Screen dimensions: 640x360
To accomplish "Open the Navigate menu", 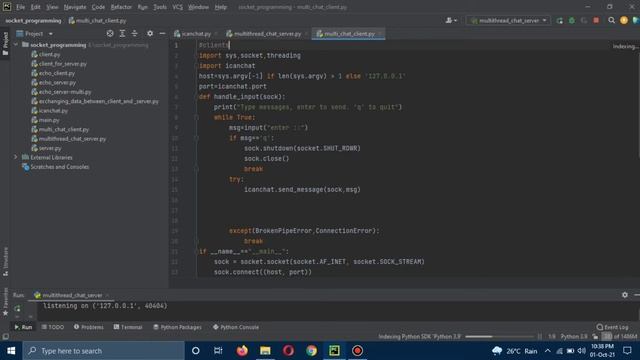I will pos(75,7).
